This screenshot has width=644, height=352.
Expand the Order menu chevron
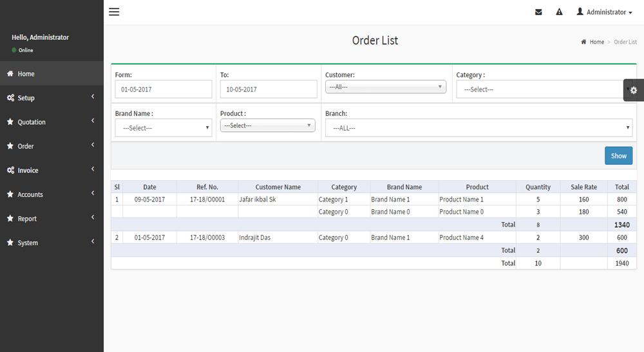93,145
